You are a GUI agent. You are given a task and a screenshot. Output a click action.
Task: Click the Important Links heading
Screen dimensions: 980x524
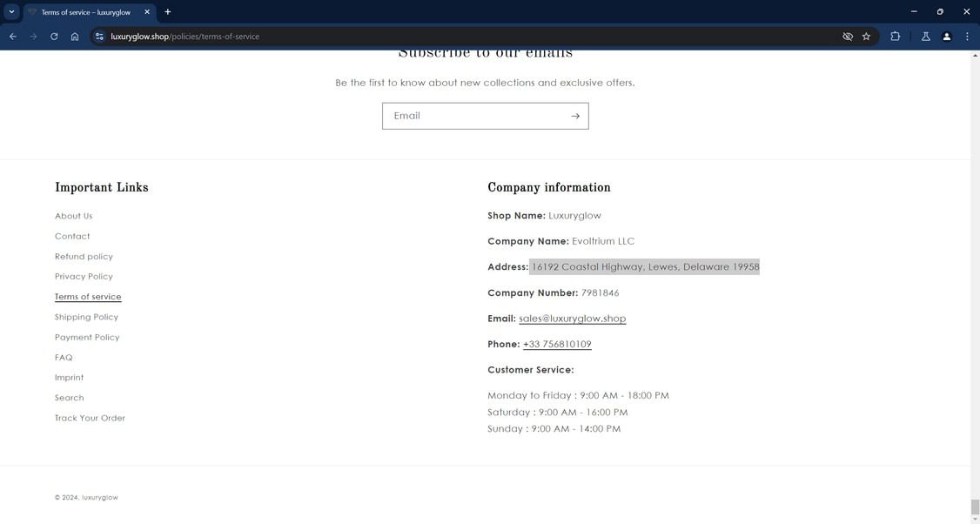(x=102, y=188)
